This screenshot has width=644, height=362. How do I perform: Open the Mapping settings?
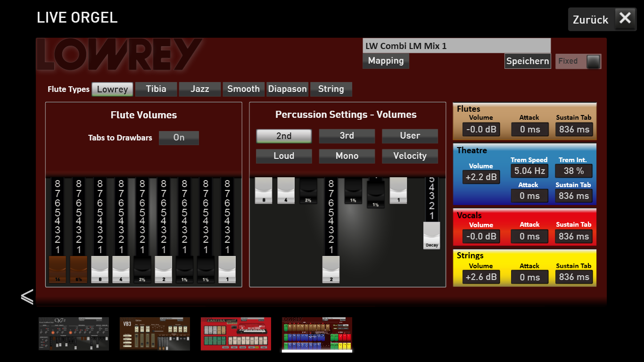point(386,61)
